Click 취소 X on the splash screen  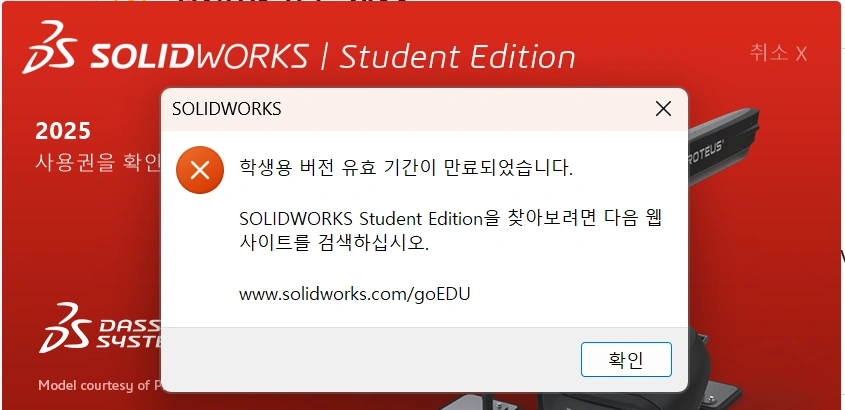tap(778, 53)
